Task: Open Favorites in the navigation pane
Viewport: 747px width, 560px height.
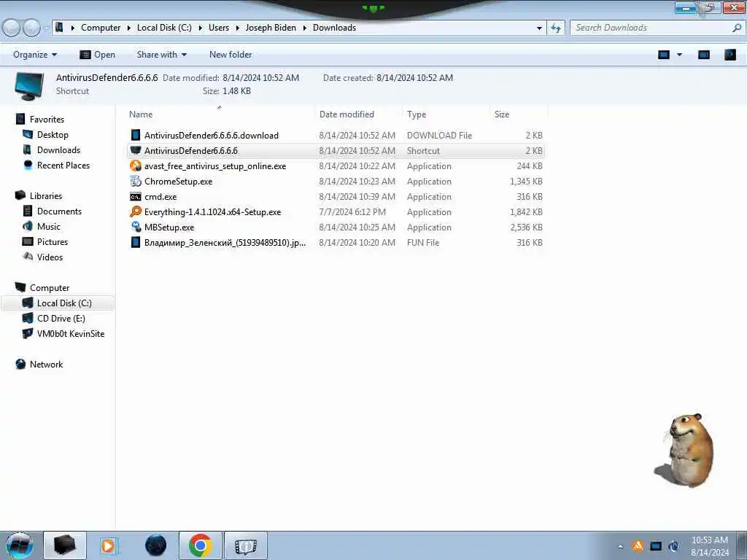Action: tap(47, 119)
